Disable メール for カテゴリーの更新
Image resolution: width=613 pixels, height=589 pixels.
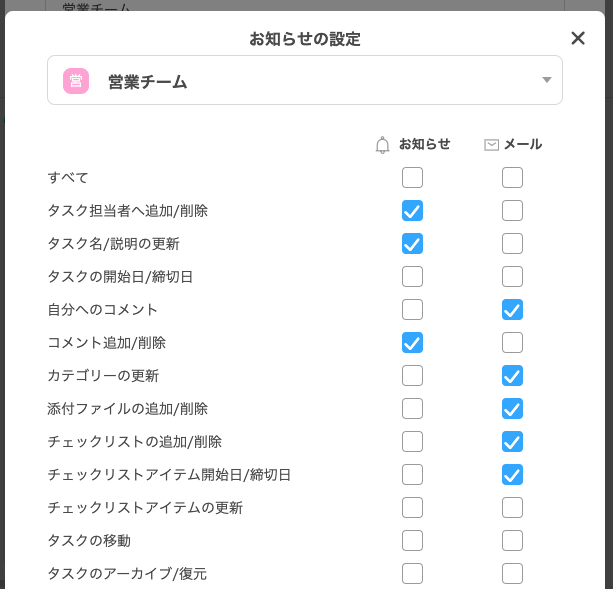pos(512,376)
